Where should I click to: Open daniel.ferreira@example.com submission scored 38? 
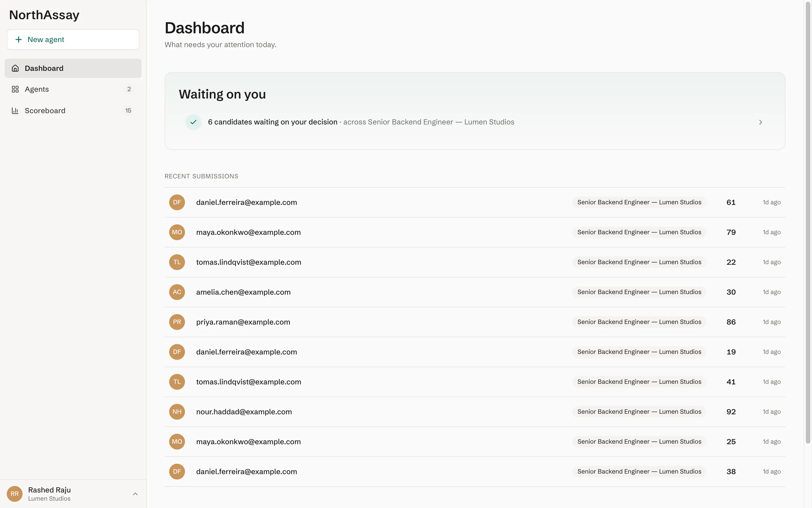[475, 471]
